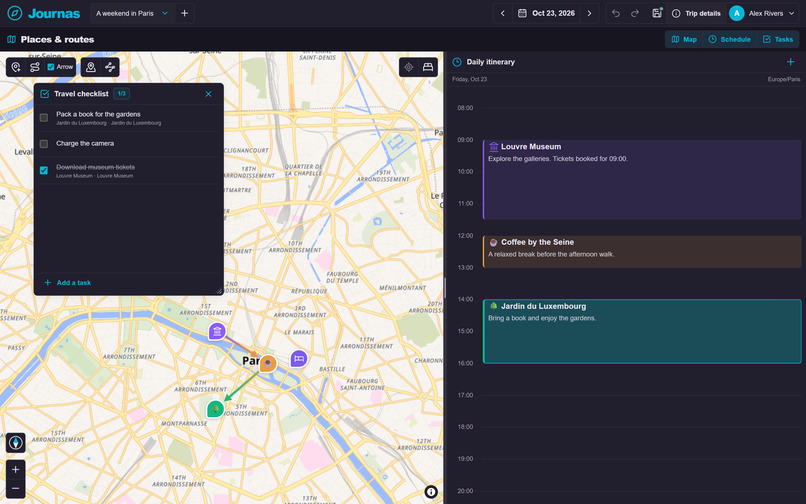The height and width of the screenshot is (504, 806).
Task: Click the 'Louvre Museum · Louvre Museum' task subtitle
Action: coord(95,176)
